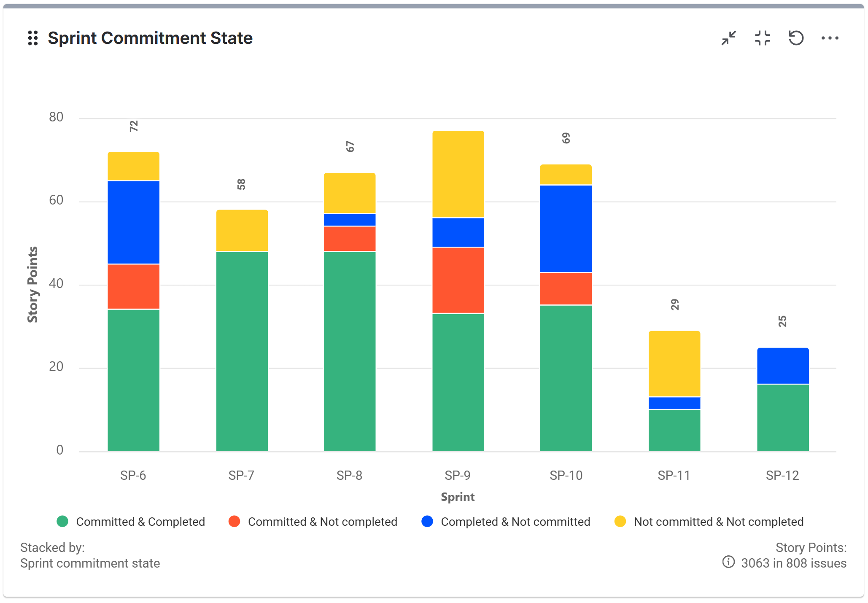Viewport: 868px width, 603px height.
Task: Toggle the Completed & Not committed legend entry
Action: pos(515,521)
